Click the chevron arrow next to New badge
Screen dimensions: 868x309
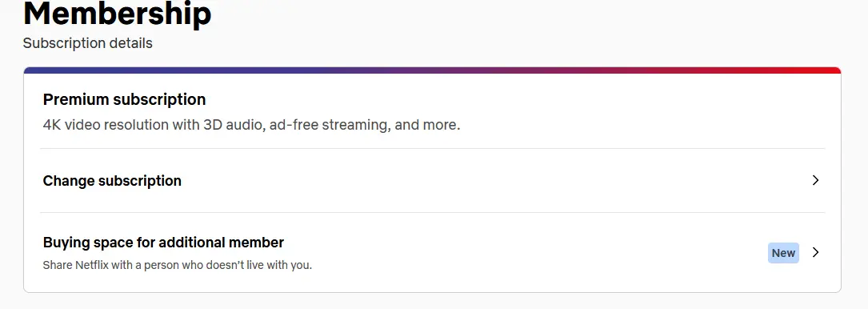(x=815, y=252)
